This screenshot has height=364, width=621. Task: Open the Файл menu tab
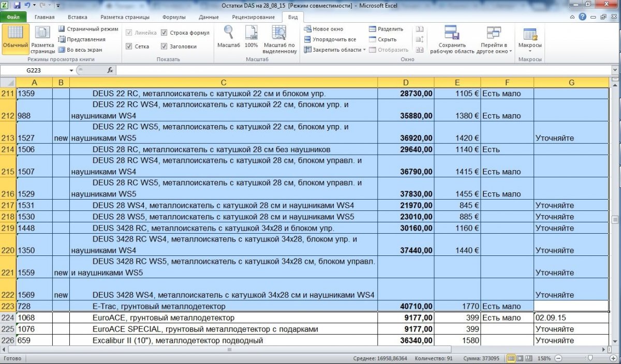13,17
